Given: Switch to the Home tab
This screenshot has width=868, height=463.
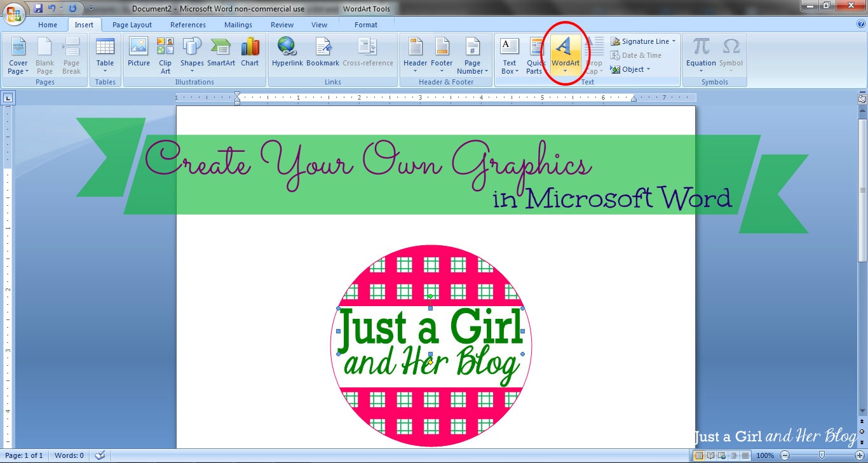Looking at the screenshot, I should coord(48,25).
